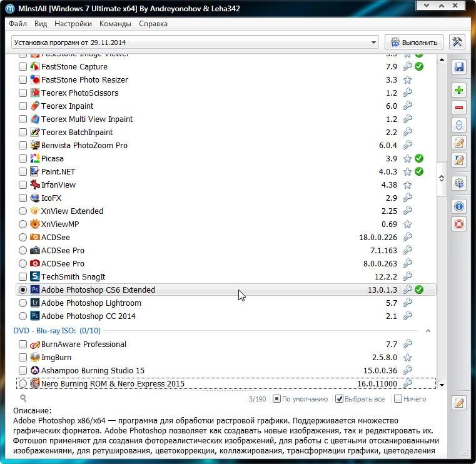Open the Файл menu
This screenshot has height=464, width=476.
[x=18, y=24]
